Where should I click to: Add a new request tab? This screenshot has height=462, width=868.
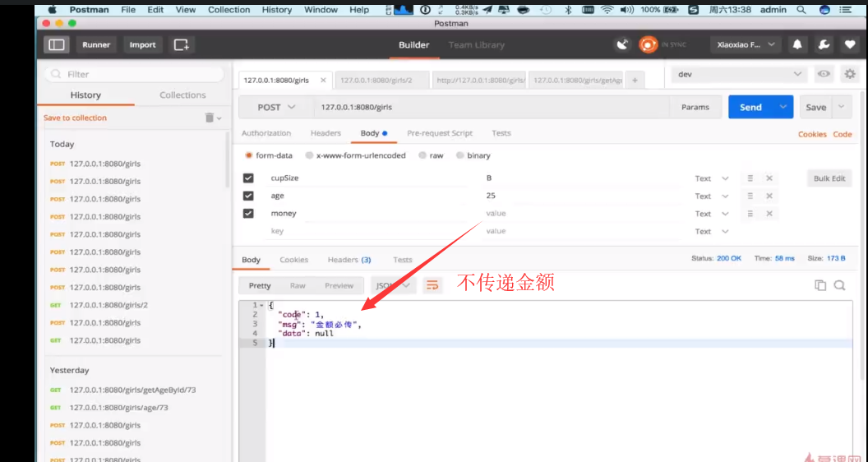635,81
